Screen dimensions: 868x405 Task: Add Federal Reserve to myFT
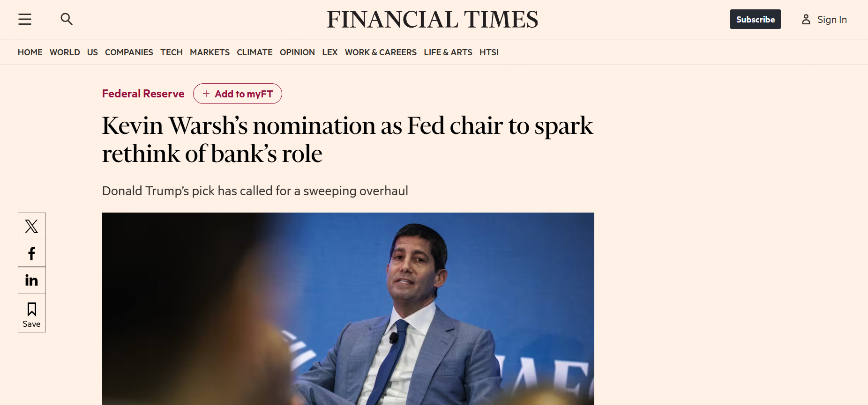point(237,94)
